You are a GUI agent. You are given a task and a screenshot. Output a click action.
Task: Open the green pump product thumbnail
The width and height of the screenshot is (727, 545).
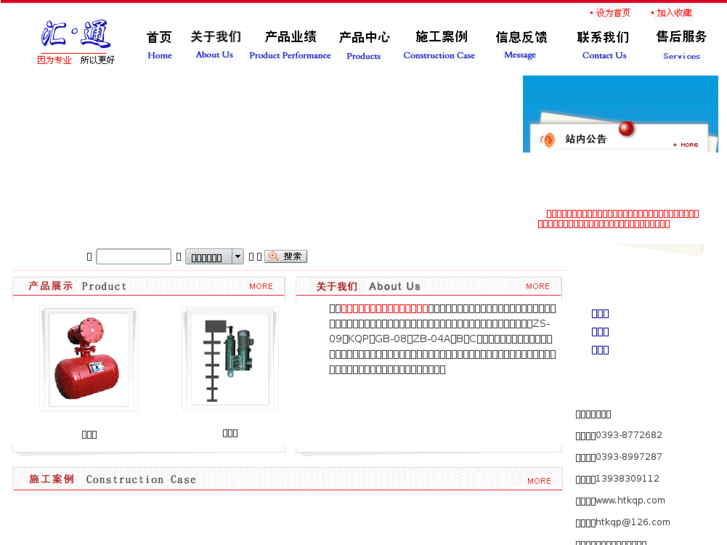(x=230, y=359)
